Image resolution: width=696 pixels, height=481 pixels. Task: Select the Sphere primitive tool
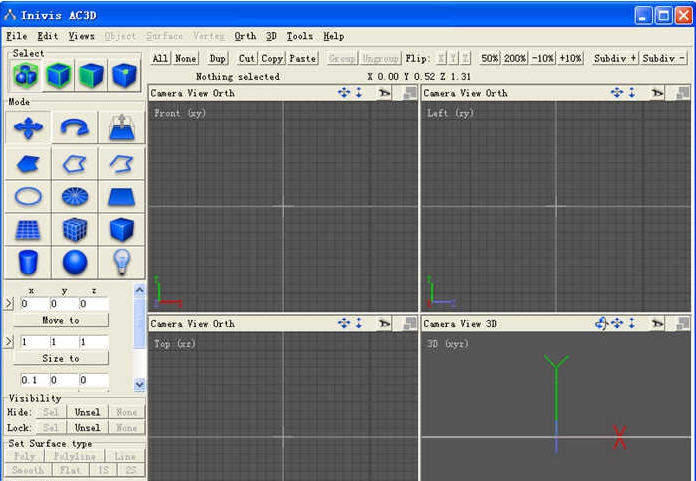click(75, 262)
